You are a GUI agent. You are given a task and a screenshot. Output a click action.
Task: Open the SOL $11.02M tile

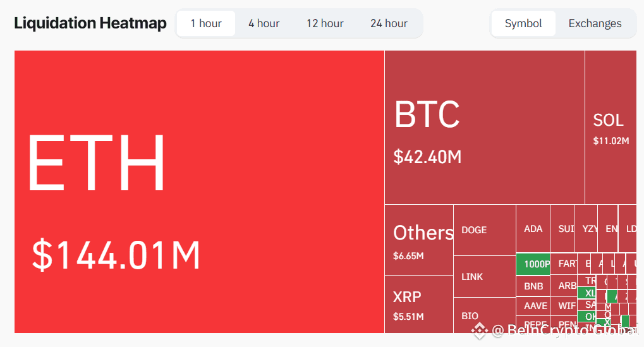(x=611, y=127)
